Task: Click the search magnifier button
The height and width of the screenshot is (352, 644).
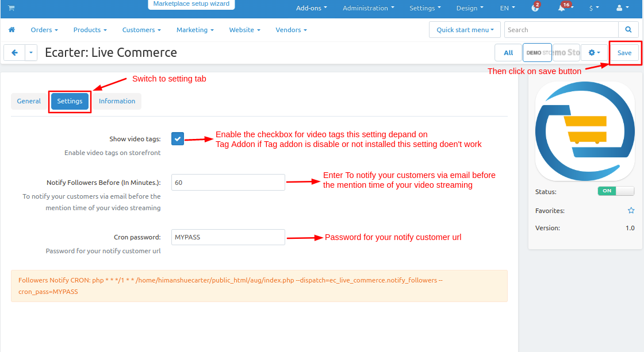Action: (627, 30)
